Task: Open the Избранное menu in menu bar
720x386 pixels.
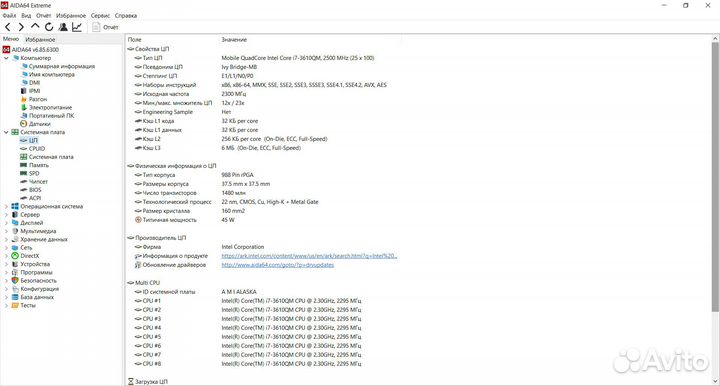Action: click(x=71, y=16)
